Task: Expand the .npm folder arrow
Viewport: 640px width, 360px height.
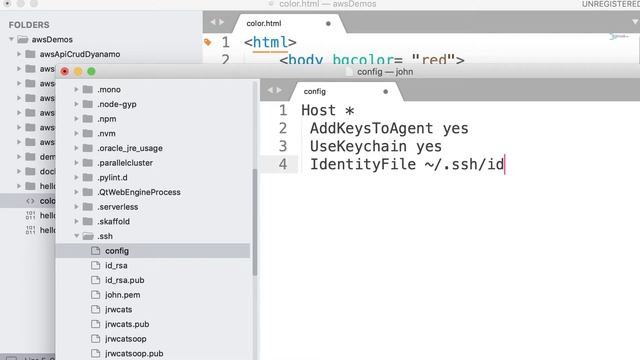Action: pyautogui.click(x=76, y=119)
